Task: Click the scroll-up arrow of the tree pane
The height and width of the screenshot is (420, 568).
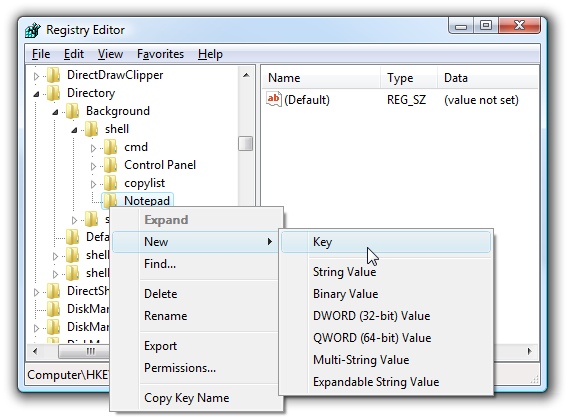Action: [246, 75]
